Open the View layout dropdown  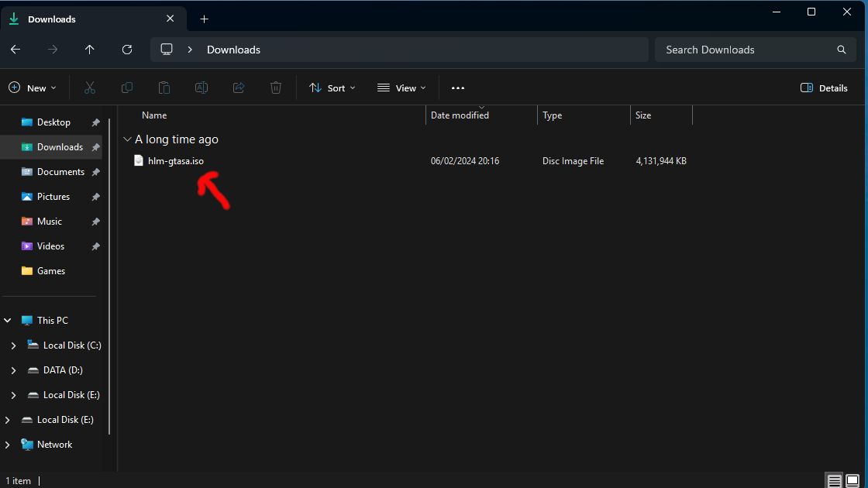pos(401,88)
